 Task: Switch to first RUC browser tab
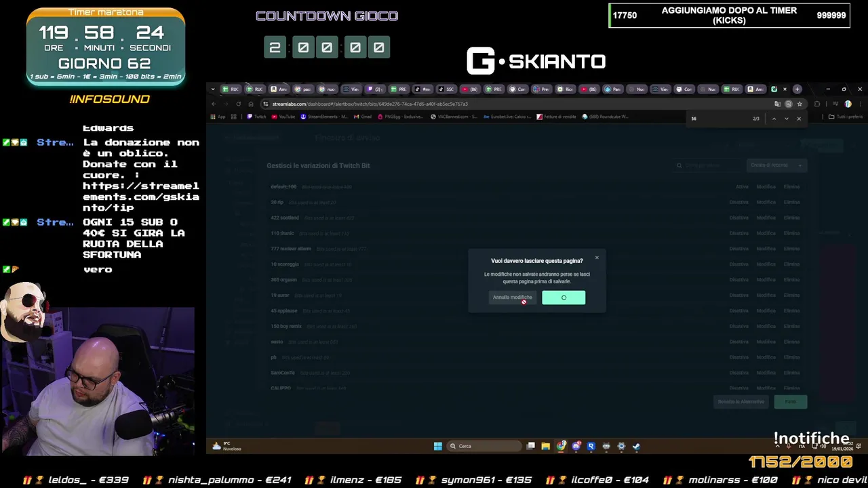[x=231, y=89]
